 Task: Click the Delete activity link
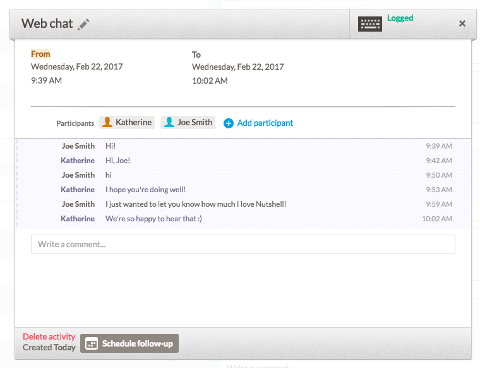tap(49, 337)
